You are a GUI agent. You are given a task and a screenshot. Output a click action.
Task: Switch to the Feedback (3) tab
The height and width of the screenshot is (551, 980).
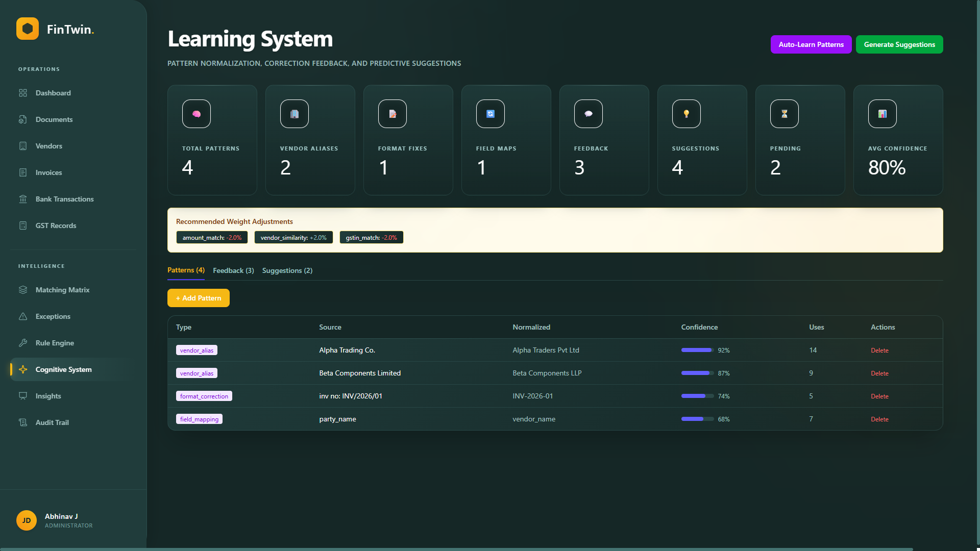click(x=233, y=270)
